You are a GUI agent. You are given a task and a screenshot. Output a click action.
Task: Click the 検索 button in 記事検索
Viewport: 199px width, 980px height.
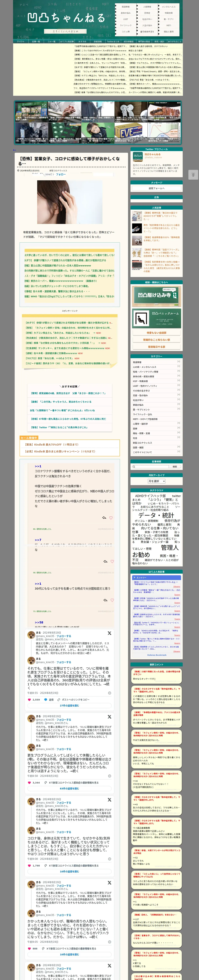(175, 467)
